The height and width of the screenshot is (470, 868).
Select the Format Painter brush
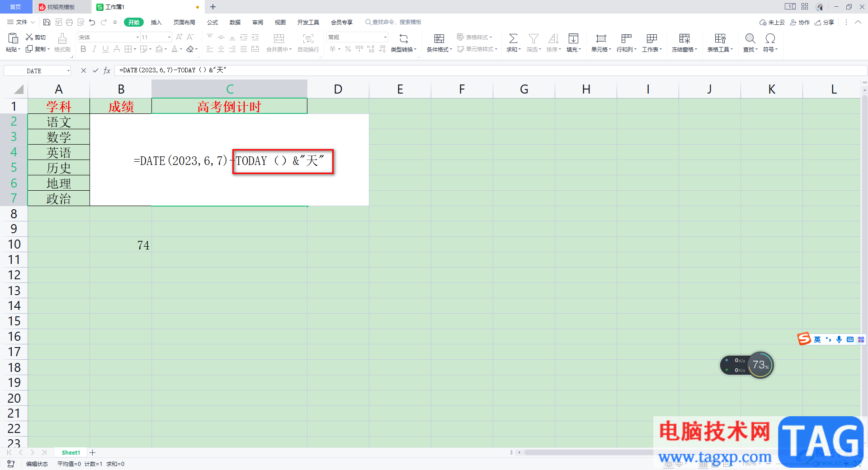(62, 42)
